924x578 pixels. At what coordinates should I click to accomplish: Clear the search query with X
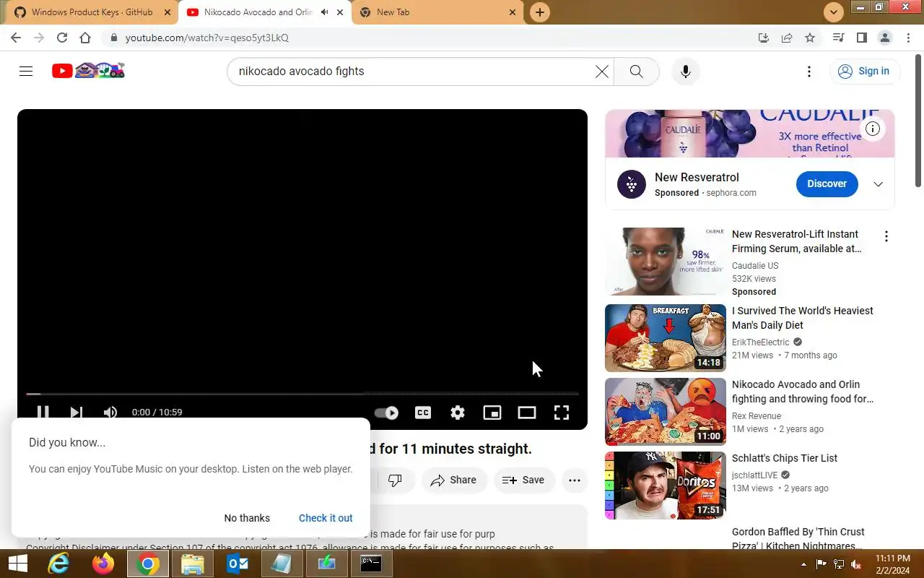click(602, 71)
